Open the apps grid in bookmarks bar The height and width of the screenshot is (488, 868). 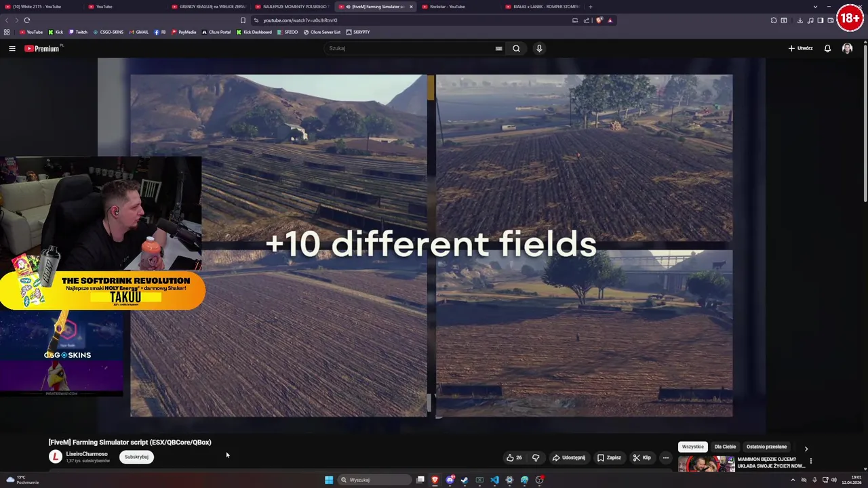click(7, 32)
